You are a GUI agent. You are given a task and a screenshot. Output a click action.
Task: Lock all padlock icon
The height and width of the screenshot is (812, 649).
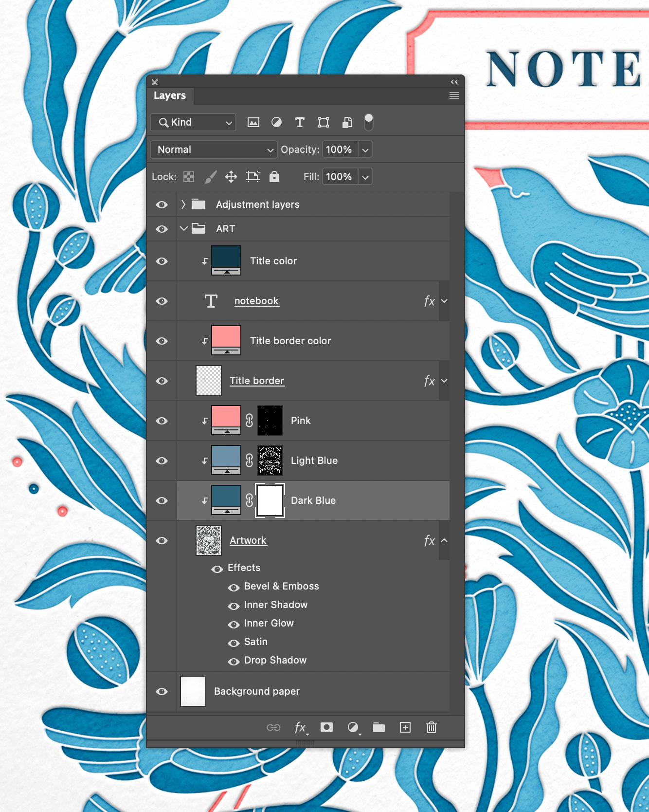274,177
